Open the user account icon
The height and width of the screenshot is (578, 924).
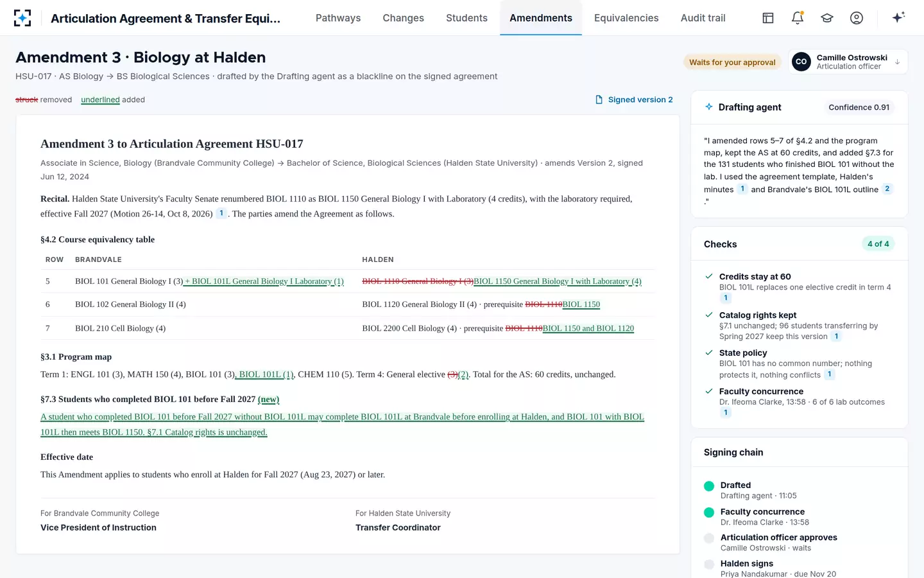pos(857,18)
